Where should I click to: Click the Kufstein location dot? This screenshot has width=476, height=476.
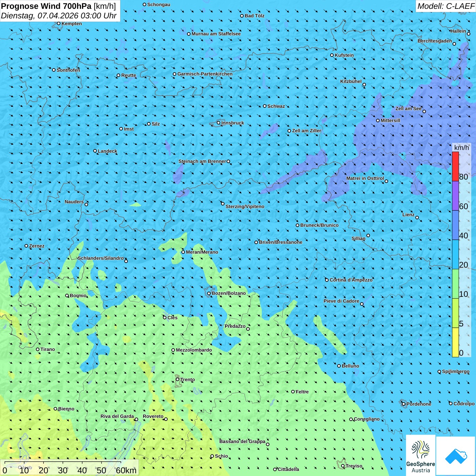coord(332,55)
